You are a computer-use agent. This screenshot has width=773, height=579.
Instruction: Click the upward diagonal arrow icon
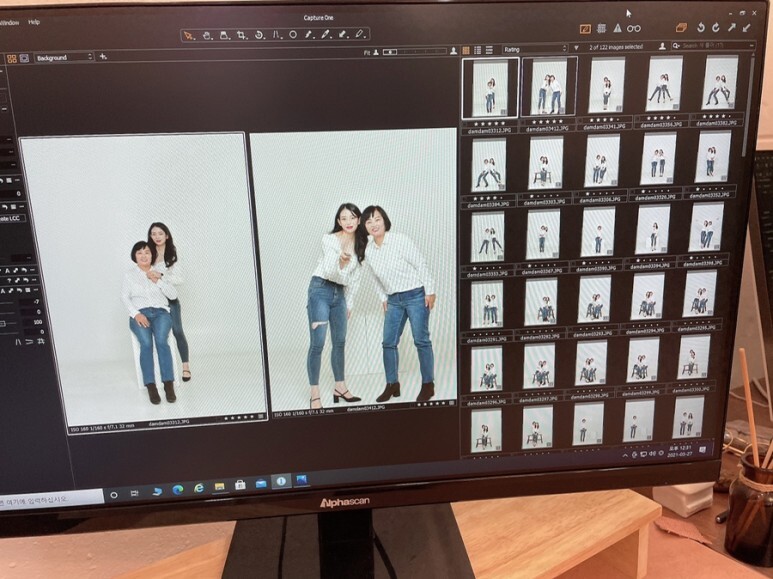[733, 27]
